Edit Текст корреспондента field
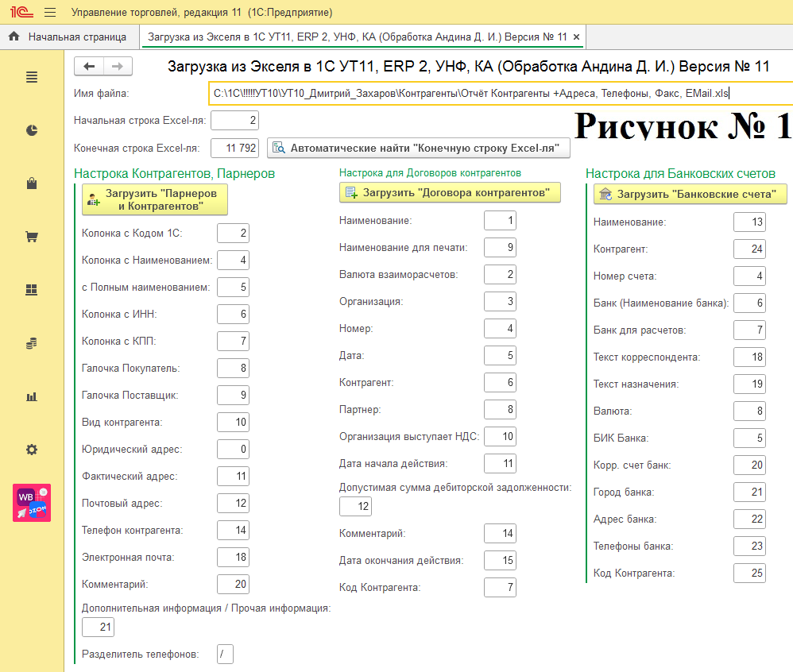 tap(749, 357)
